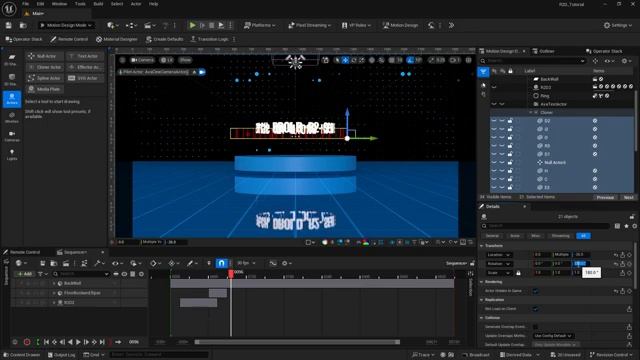The height and width of the screenshot is (360, 640).
Task: Open the File menu
Action: [x=25, y=4]
